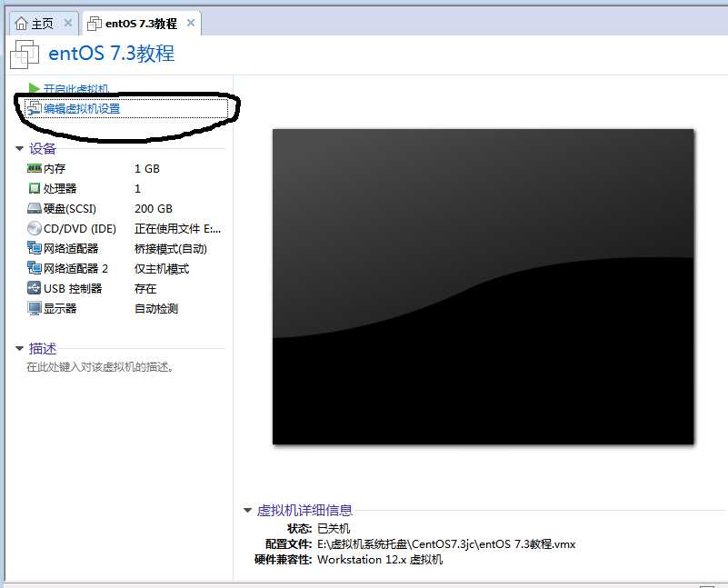Select the 网络适配器 2 device label
This screenshot has width=728, height=588.
[75, 269]
